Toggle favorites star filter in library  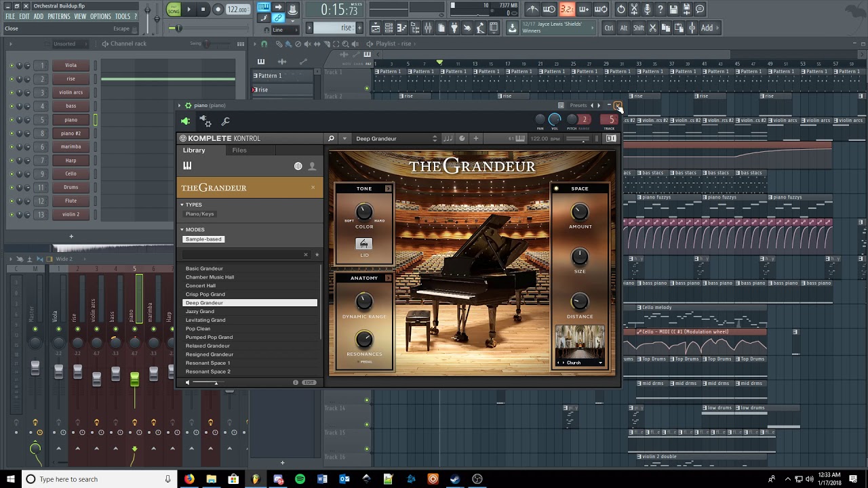(x=317, y=255)
